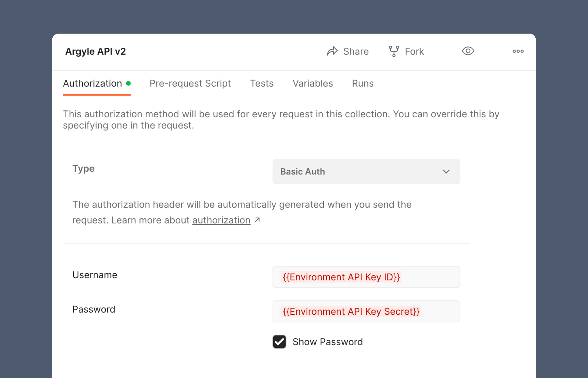The height and width of the screenshot is (378, 588).
Task: Open the authorization documentation link
Action: point(221,220)
